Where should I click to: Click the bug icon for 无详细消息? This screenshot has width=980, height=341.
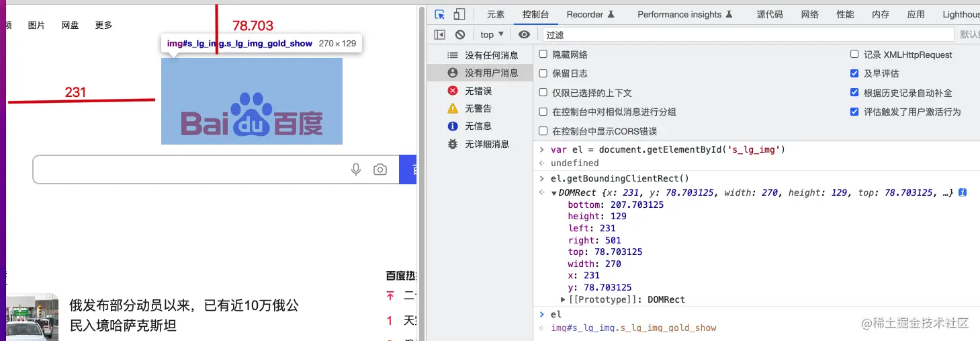pyautogui.click(x=453, y=144)
